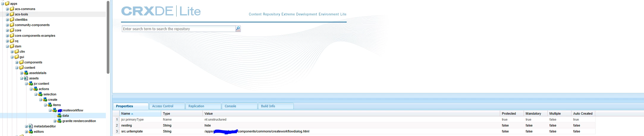The image size is (644, 136).
Task: Select the createworkflow tree label
Action: point(72,110)
